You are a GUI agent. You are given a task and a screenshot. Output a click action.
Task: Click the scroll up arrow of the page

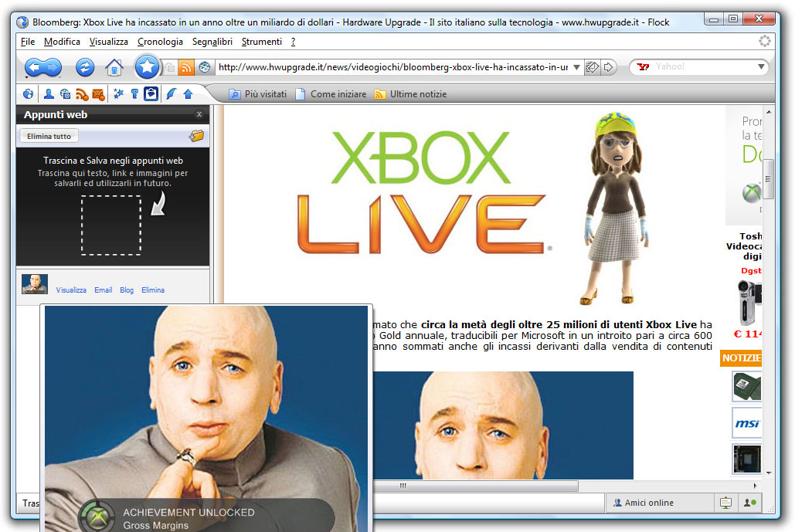point(769,111)
